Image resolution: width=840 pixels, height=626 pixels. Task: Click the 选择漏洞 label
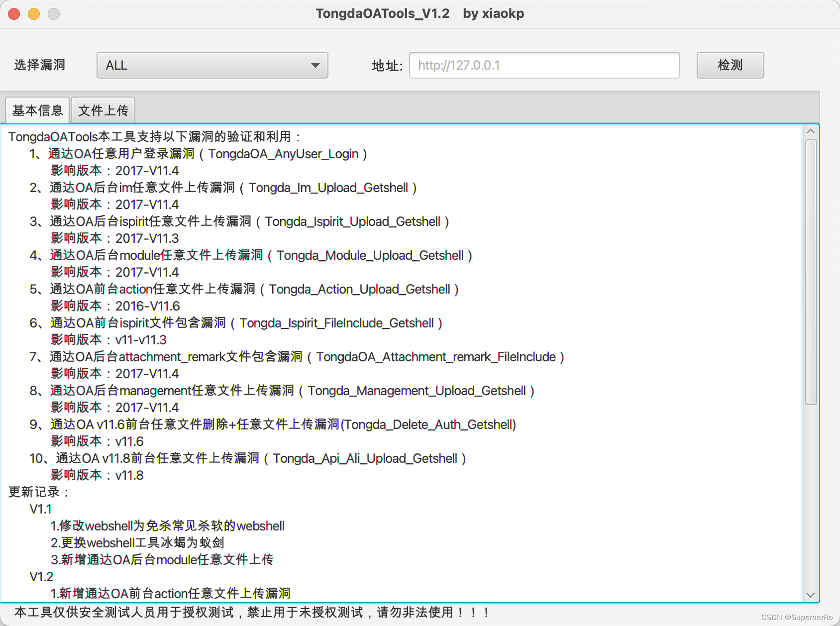[x=39, y=65]
